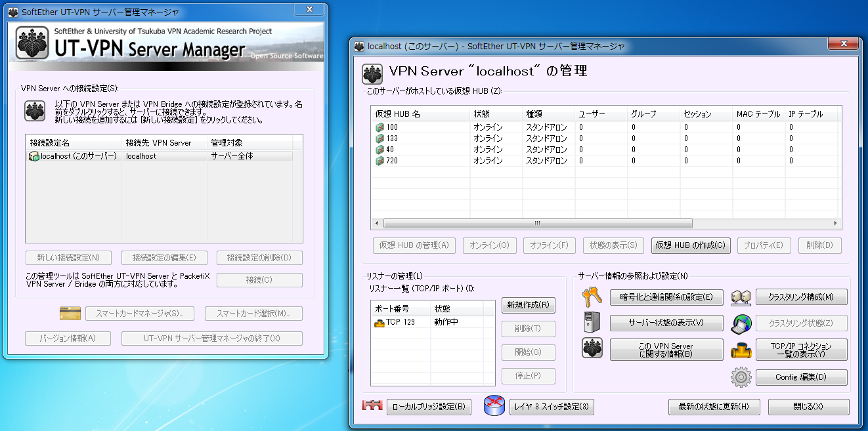The height and width of the screenshot is (431, 868).
Task: Open 暗号化と通信関係の設定(E)
Action: pos(666,297)
